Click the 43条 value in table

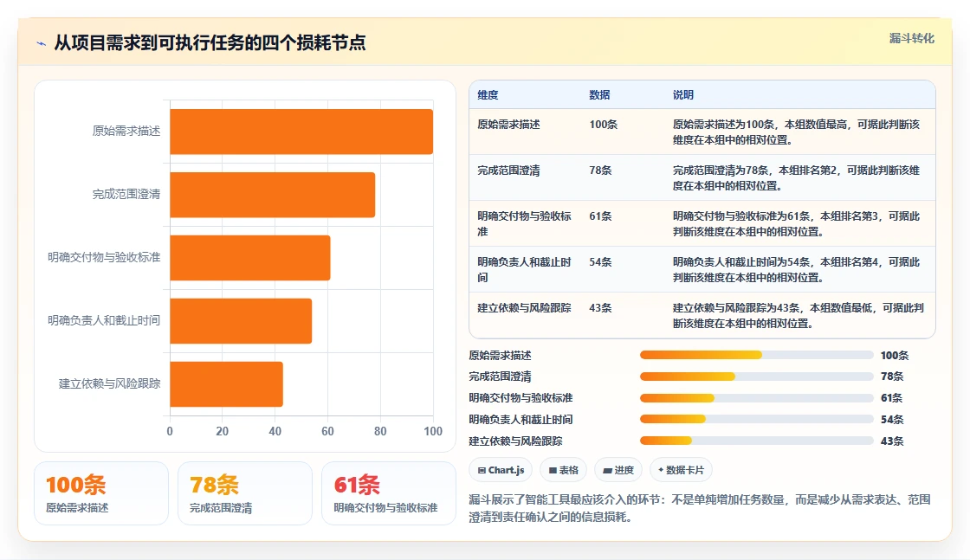pyautogui.click(x=600, y=308)
